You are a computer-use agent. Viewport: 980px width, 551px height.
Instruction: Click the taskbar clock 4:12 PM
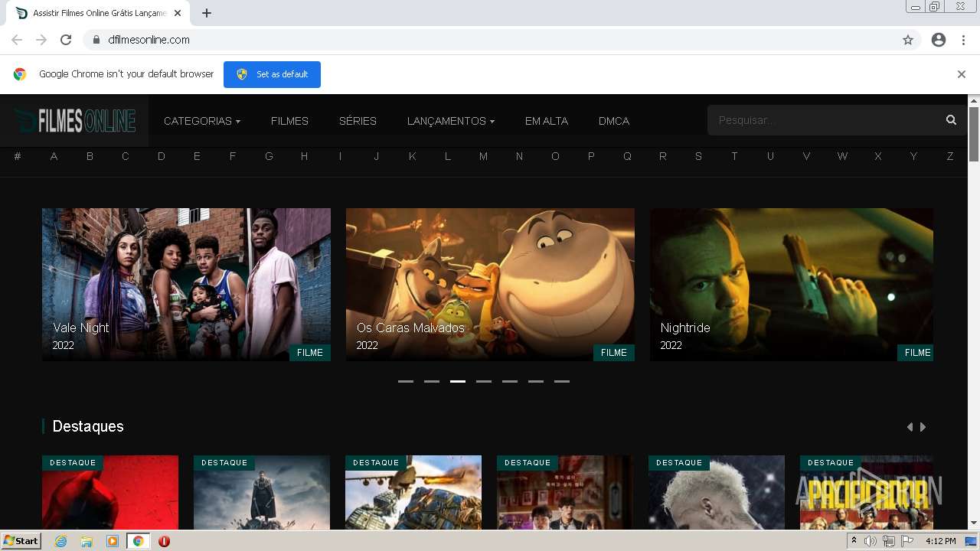pos(940,541)
